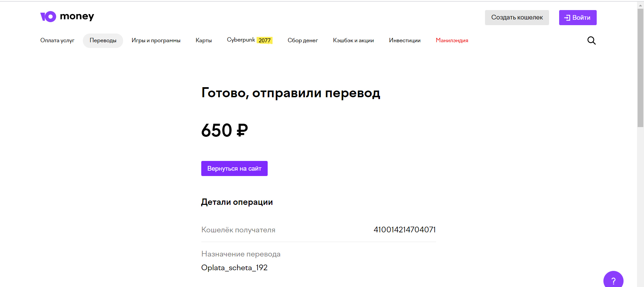This screenshot has width=644, height=287.
Task: Open the Cyberpunk 2077 promo link
Action: [250, 40]
